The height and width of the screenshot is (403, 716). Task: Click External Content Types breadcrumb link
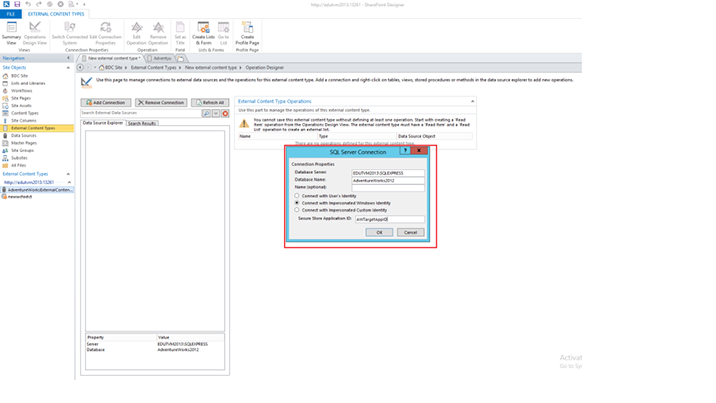click(x=153, y=68)
